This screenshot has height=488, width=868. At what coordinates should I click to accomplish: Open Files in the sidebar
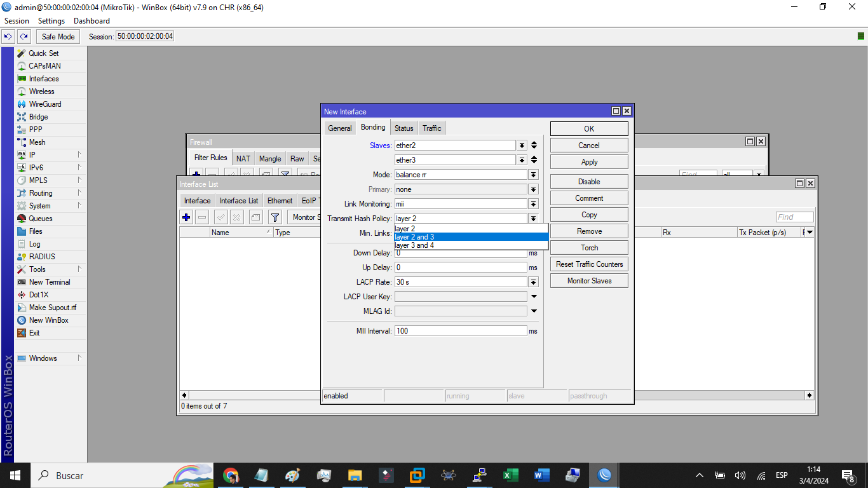tap(36, 231)
